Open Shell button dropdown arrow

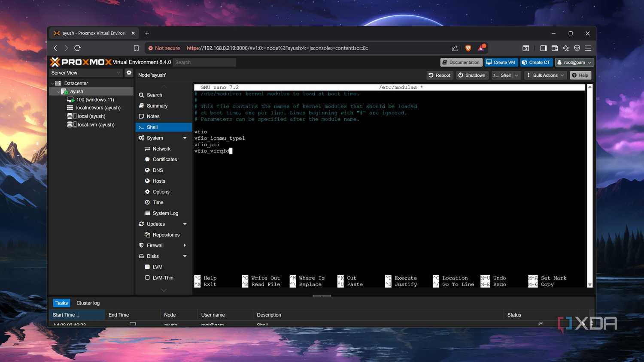(516, 75)
